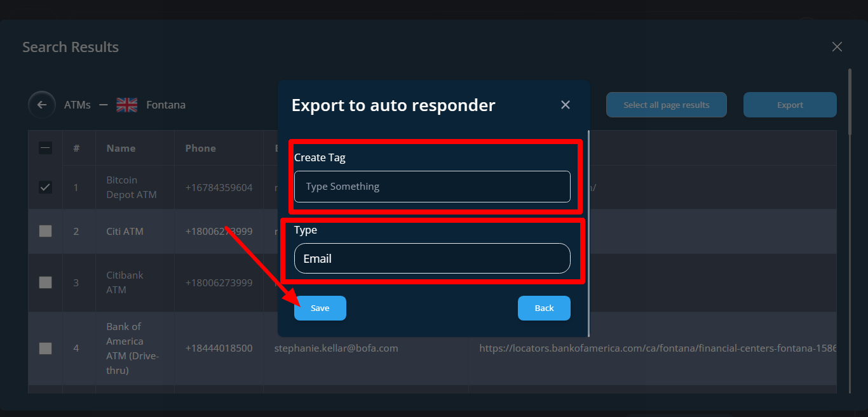Click the Search Results vertical scrollbar

pyautogui.click(x=850, y=102)
